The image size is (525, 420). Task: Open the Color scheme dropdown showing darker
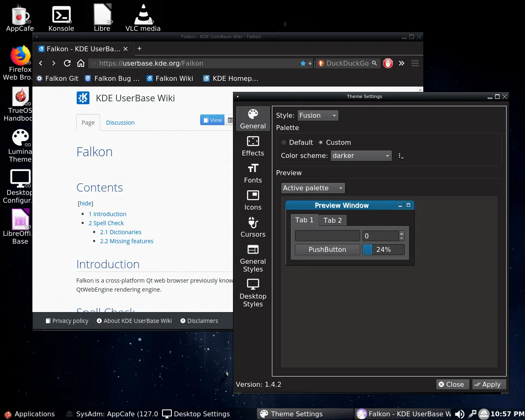pyautogui.click(x=361, y=155)
